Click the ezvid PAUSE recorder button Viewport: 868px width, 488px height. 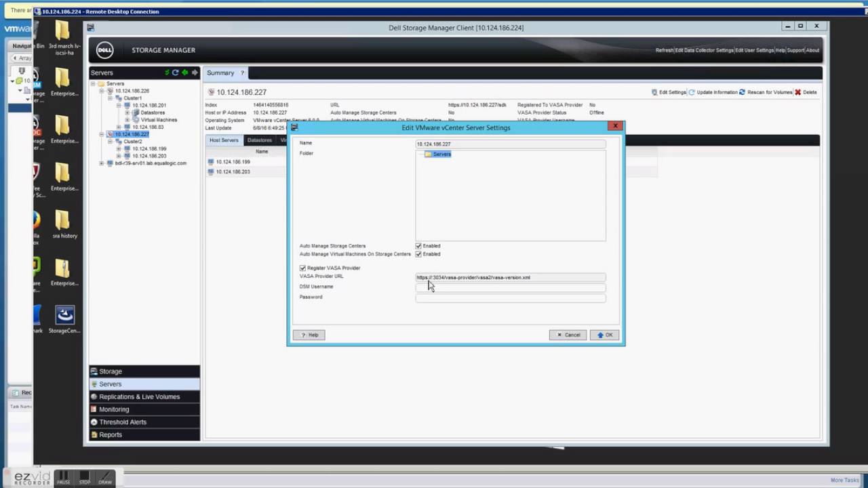pyautogui.click(x=64, y=478)
